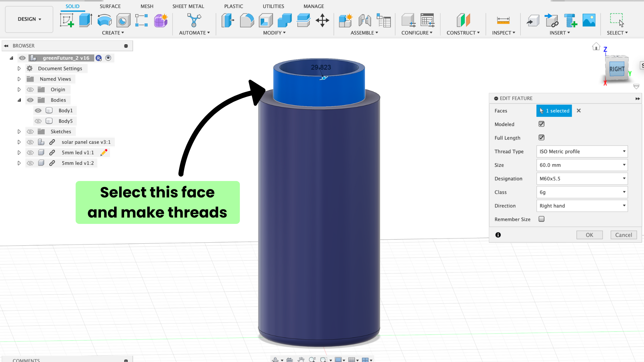644x362 pixels.
Task: Click the 1 selected Faces button
Action: pos(554,111)
